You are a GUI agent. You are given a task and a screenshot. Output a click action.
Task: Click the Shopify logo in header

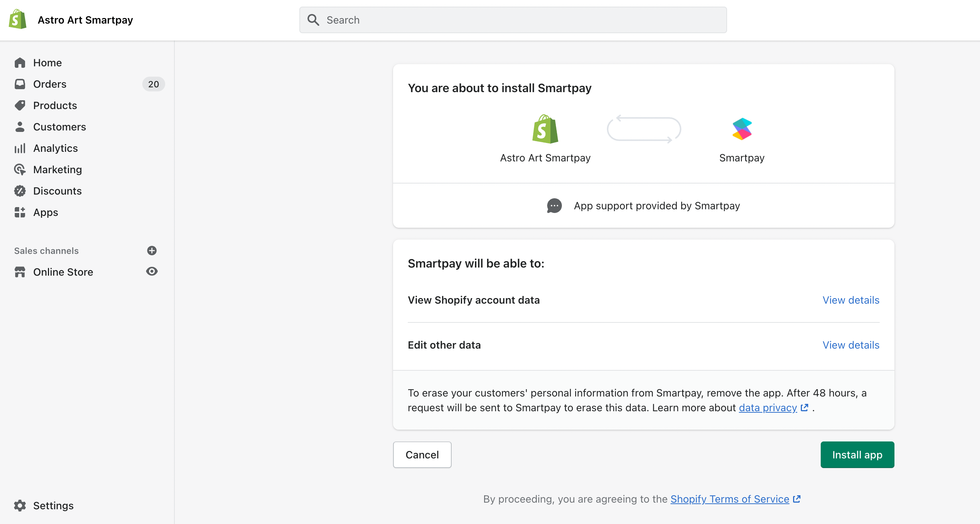(x=17, y=20)
